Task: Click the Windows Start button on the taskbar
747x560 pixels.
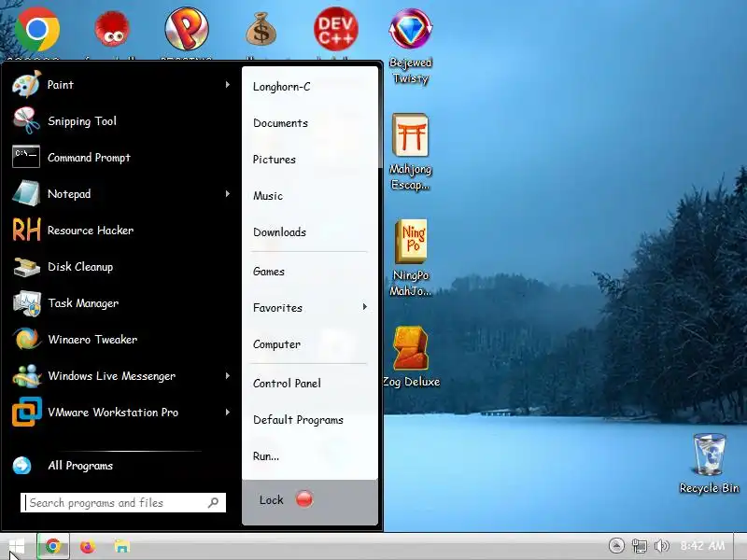Action: click(17, 547)
